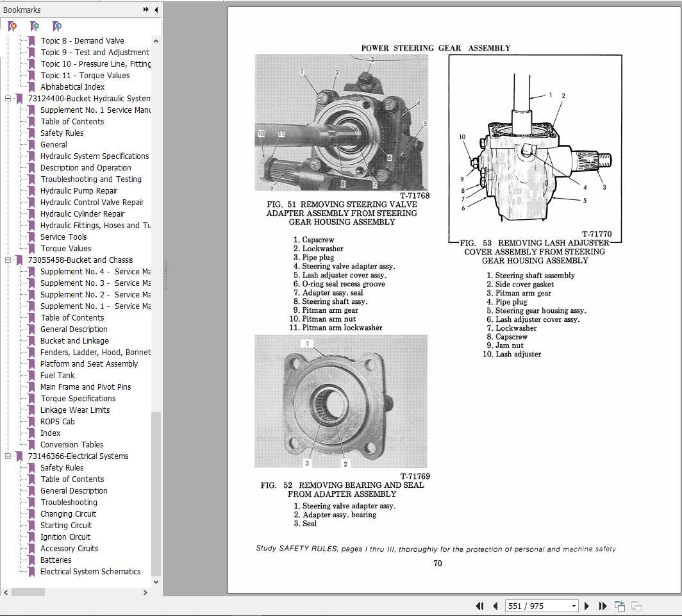Expand Bookmarks panel with double-arrow icon
Image resolution: width=682 pixels, height=616 pixels.
146,10
